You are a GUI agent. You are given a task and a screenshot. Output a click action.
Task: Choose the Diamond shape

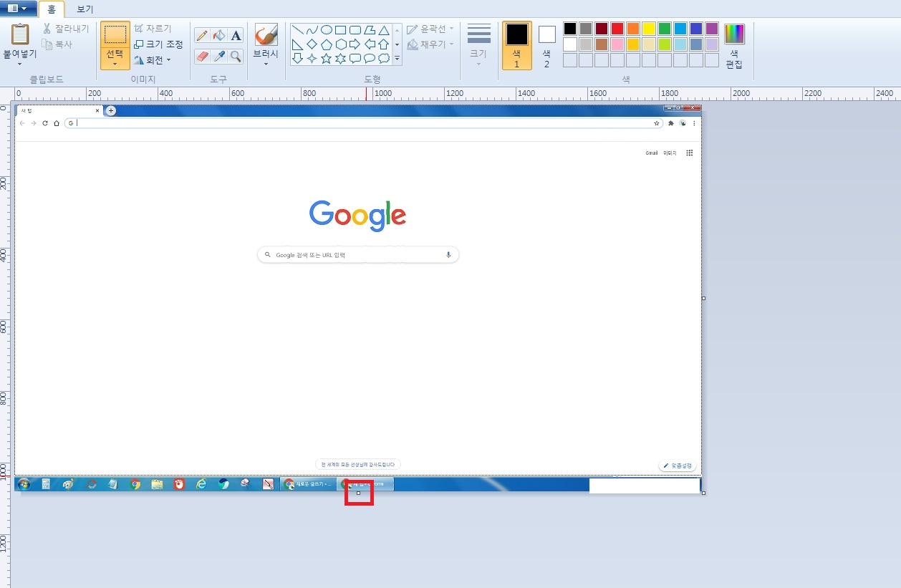(x=312, y=44)
